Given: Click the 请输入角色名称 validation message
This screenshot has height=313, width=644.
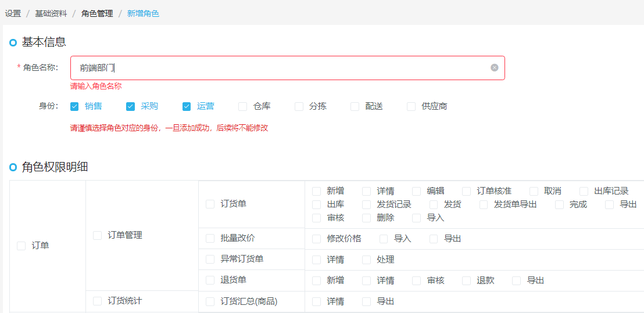Looking at the screenshot, I should [96, 86].
